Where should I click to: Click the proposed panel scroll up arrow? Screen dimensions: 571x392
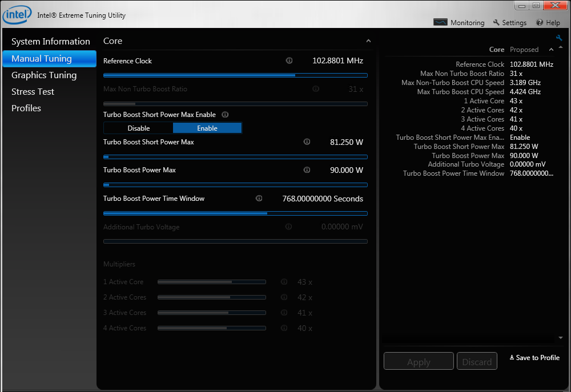561,47
